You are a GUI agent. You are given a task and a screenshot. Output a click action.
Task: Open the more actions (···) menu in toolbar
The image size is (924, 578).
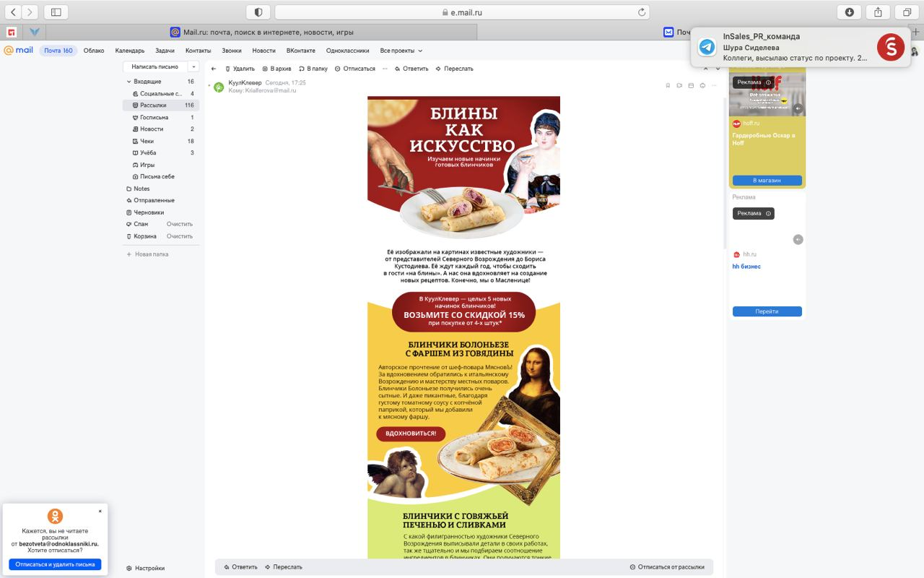pos(385,69)
